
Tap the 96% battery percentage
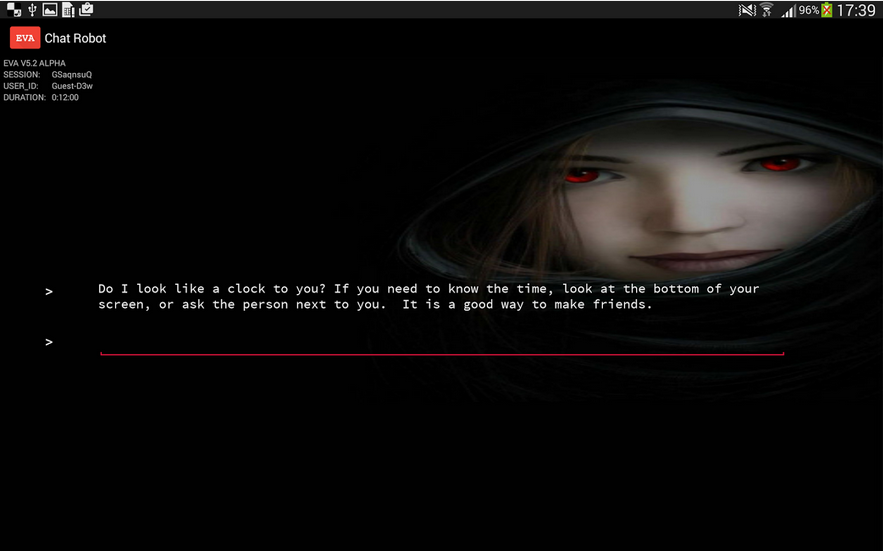(x=809, y=10)
